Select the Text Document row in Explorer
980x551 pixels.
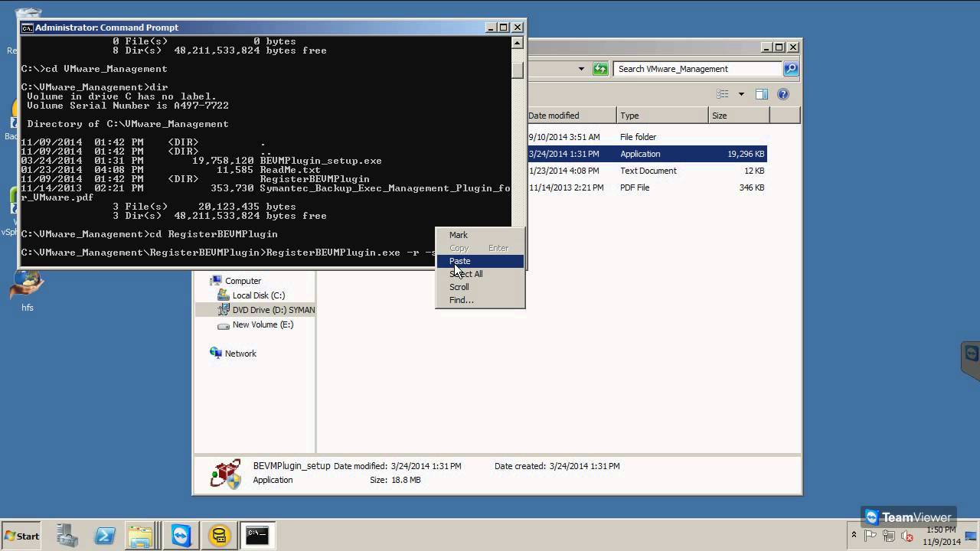click(x=647, y=171)
